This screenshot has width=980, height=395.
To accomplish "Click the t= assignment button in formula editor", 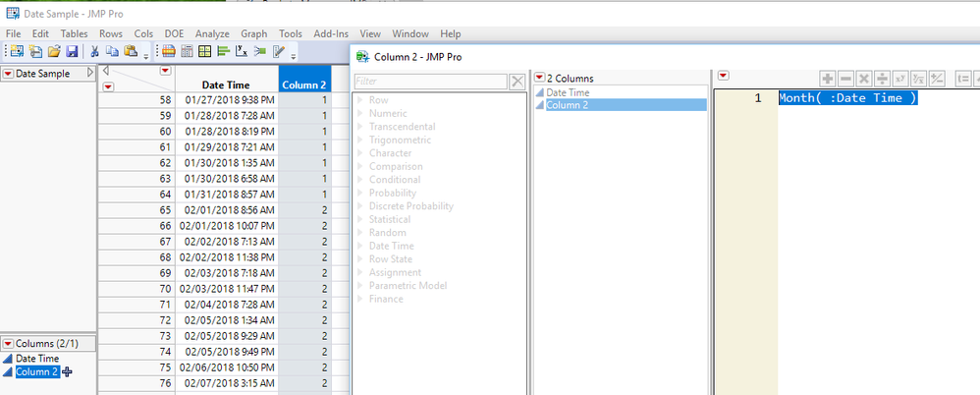I will click(963, 79).
